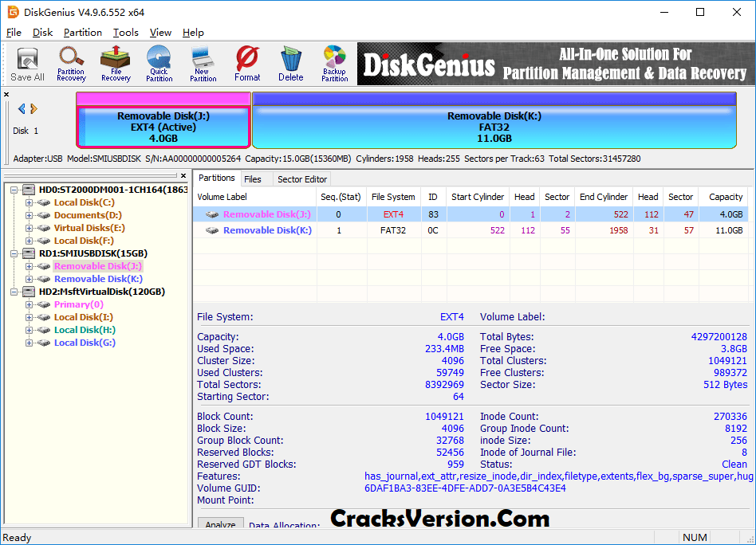Image resolution: width=756 pixels, height=545 pixels.
Task: Expand the Removable Disk(J:) tree node
Action: [x=29, y=266]
